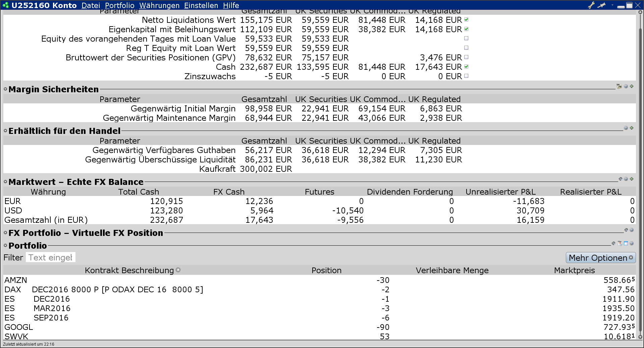The height and width of the screenshot is (348, 644).
Task: Open help for FX Portfolio section
Action: tap(632, 230)
